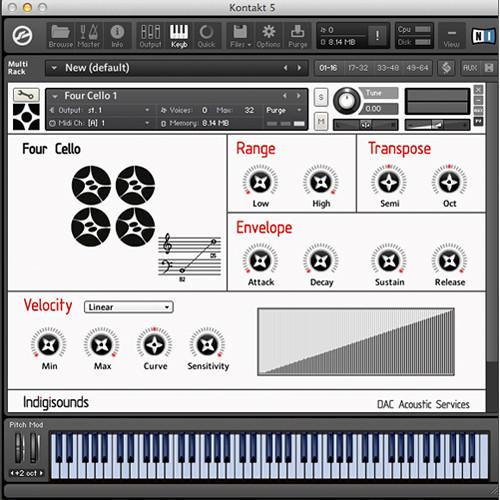Click the Velocity Min knob
Image resolution: width=500 pixels, height=500 pixels.
pos(49,345)
